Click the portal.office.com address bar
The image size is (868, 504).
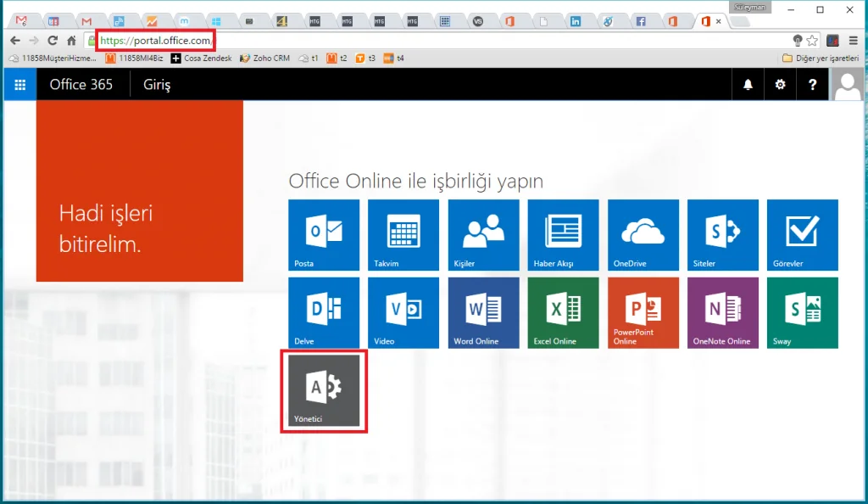424,40
